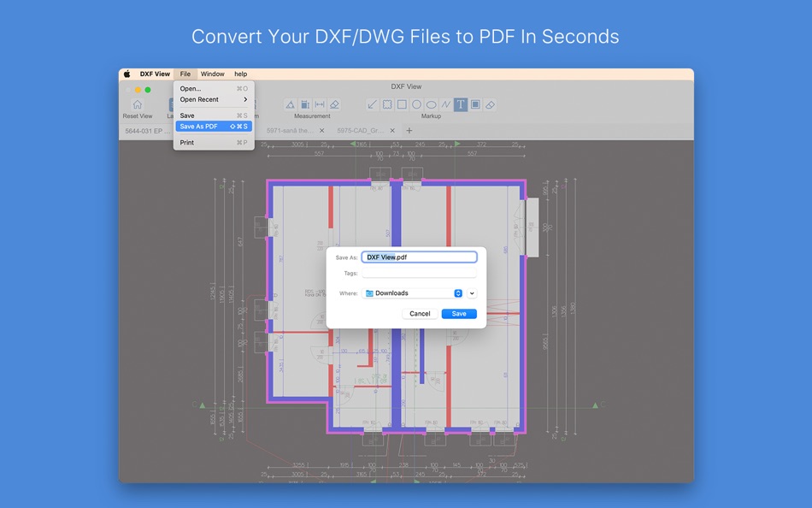Close the 5971-sanā the… tab
Screen dimensions: 812x508
point(321,131)
